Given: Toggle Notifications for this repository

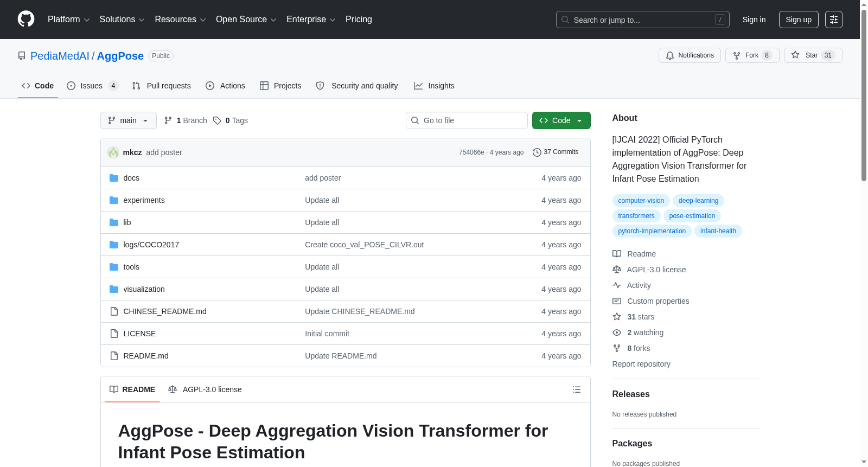Looking at the screenshot, I should coord(689,55).
